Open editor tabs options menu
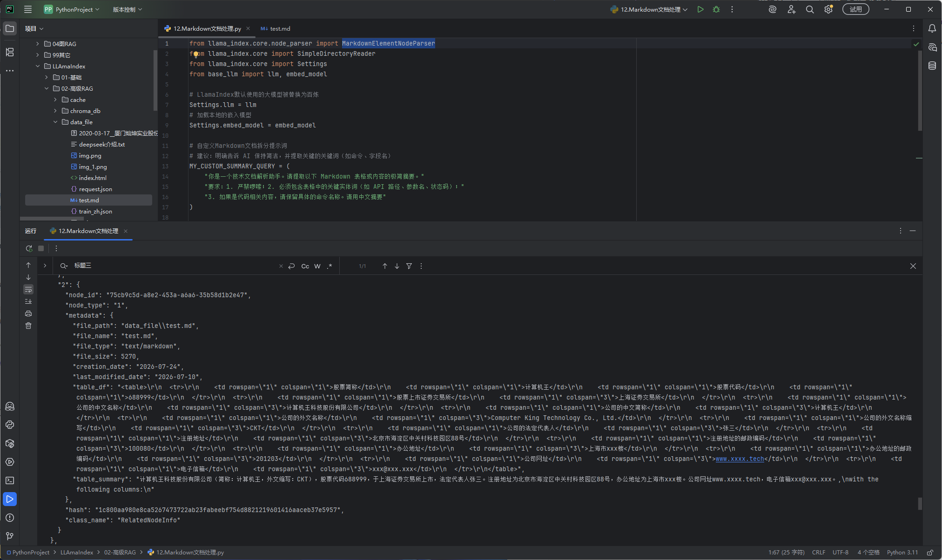 tap(914, 28)
